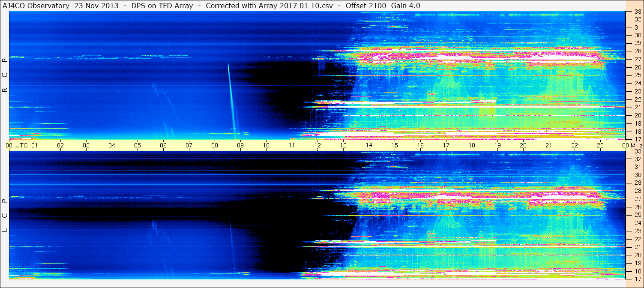The height and width of the screenshot is (288, 644).
Task: Select the 04 hour mark on time axis
Action: pos(112,145)
